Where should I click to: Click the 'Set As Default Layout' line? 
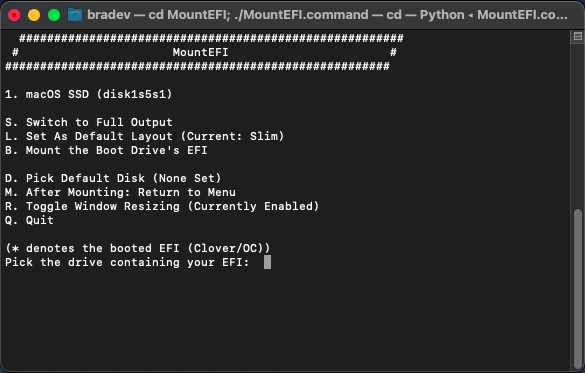point(144,136)
